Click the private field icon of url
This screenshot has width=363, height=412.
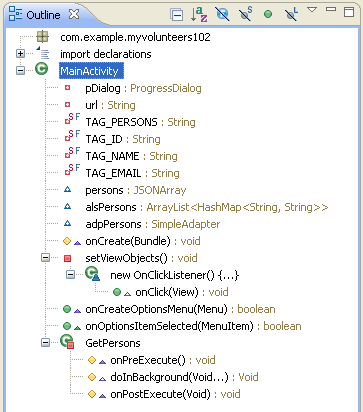point(67,105)
